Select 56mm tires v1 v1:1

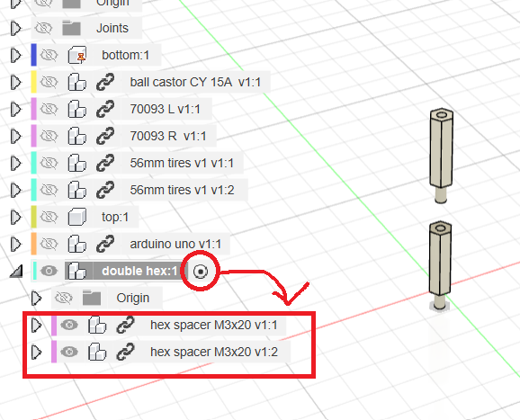[182, 163]
